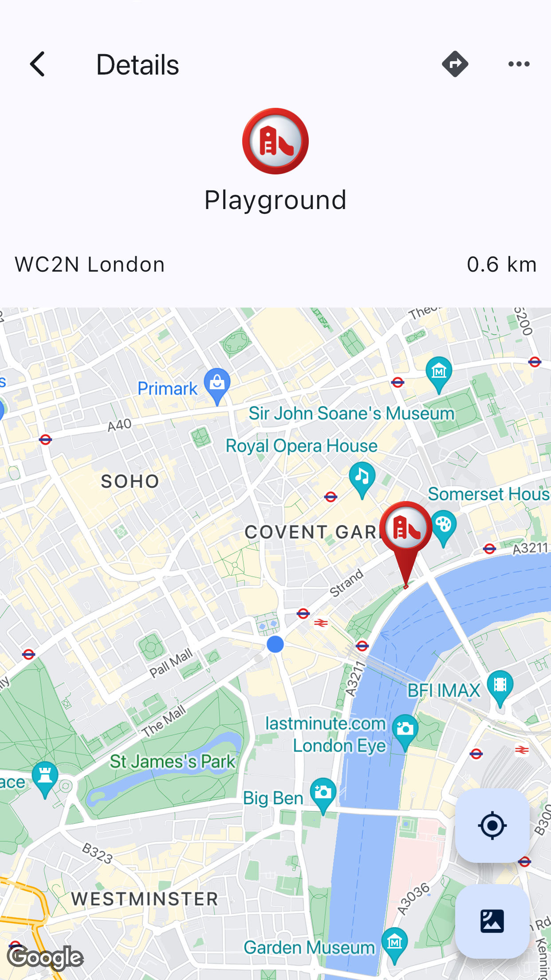Switch map type with the image layer button
The image size is (551, 980).
(x=492, y=921)
